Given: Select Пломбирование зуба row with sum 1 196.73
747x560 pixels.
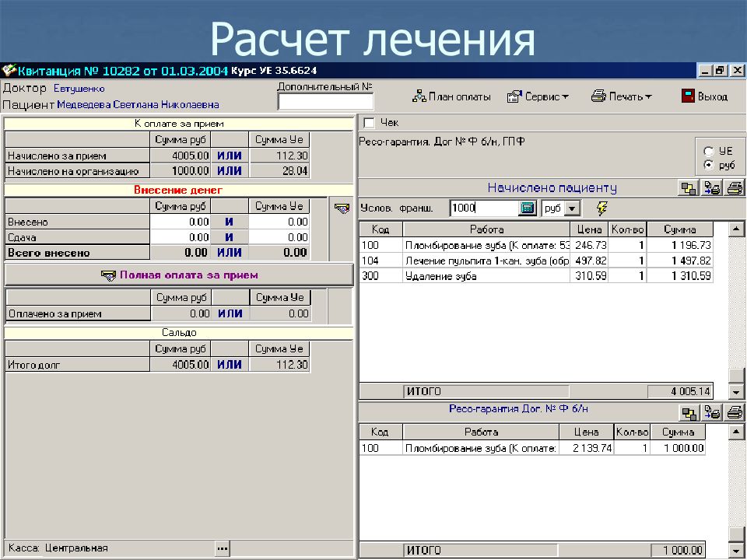Looking at the screenshot, I should click(536, 245).
